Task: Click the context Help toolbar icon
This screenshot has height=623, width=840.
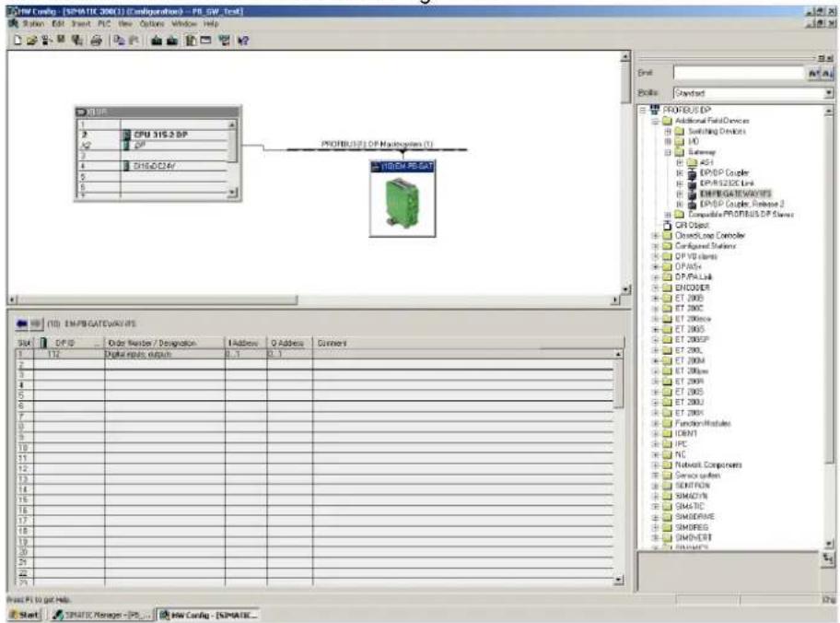Action: point(242,41)
